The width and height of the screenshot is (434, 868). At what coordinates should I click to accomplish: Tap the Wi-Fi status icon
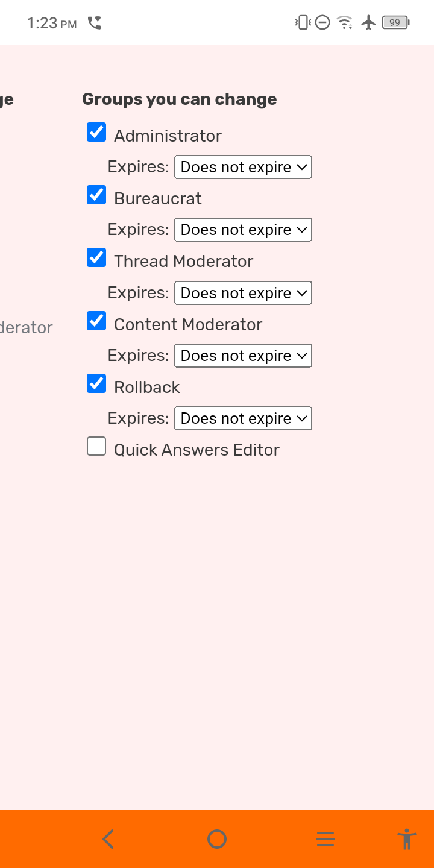(x=345, y=23)
